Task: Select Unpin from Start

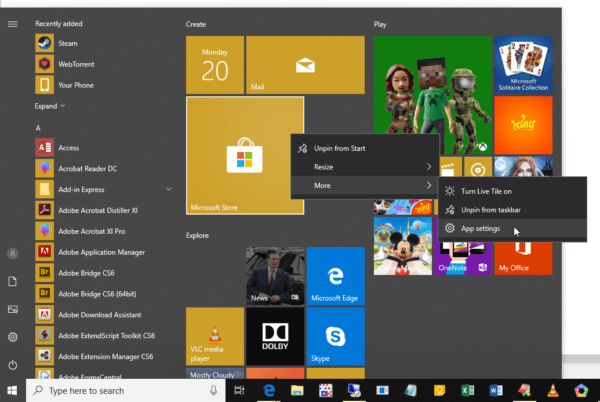Action: 365,148
